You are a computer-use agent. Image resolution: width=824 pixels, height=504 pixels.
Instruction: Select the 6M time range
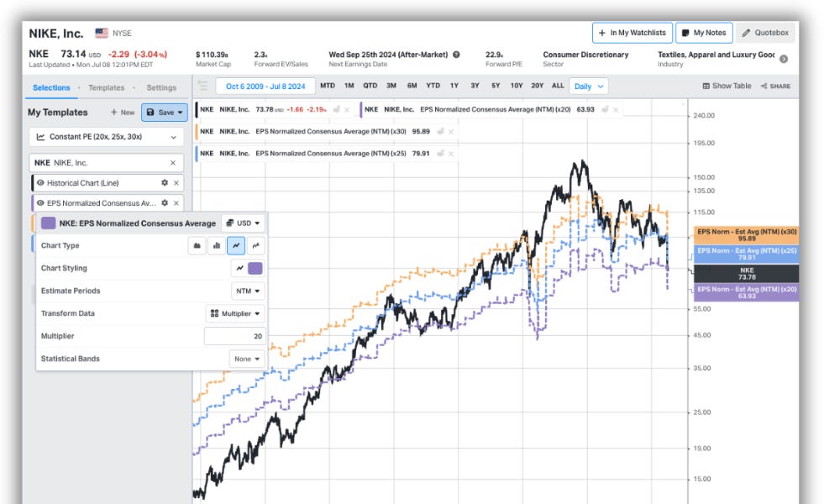coord(412,86)
